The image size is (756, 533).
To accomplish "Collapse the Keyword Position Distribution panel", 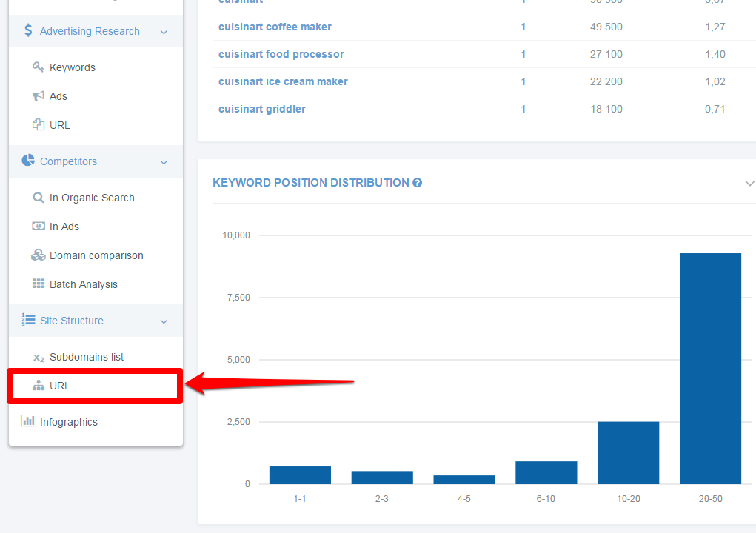I will [x=750, y=183].
